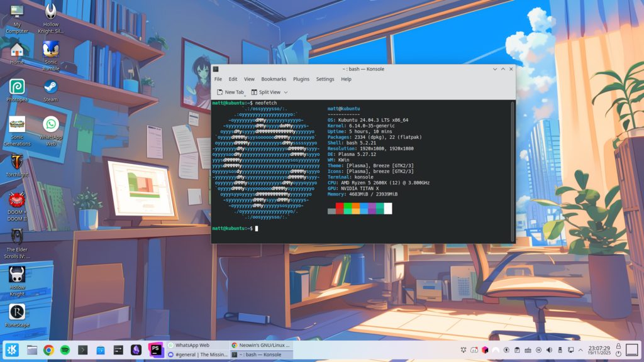Open the Bookmarks menu in Konsole
644x362 pixels.
point(274,79)
